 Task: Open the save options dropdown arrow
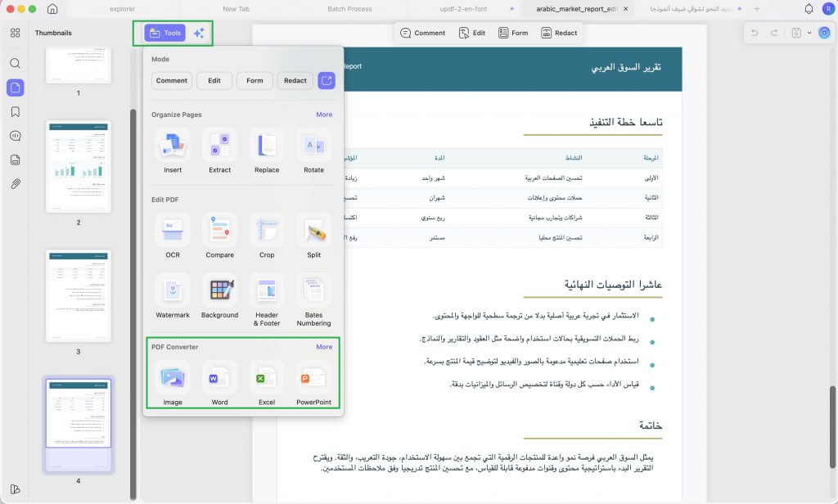pyautogui.click(x=809, y=33)
